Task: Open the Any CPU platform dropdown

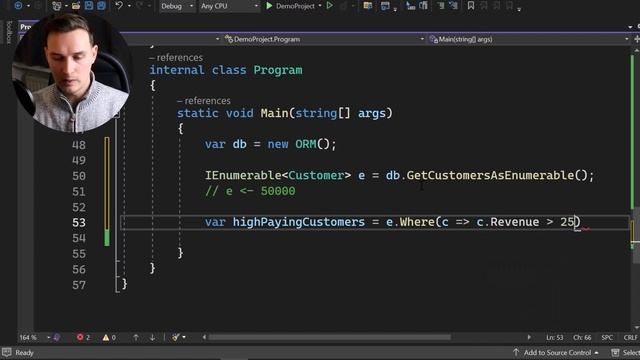Action: click(x=229, y=6)
